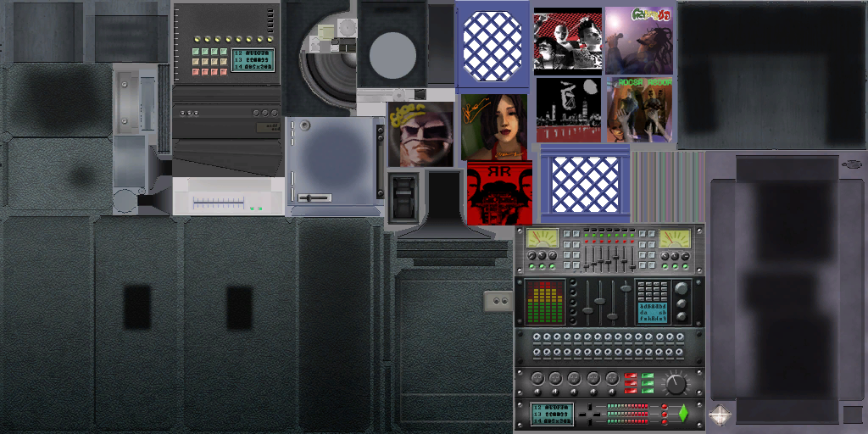Turn the large rotary knob beside red/green switches
The height and width of the screenshot is (434, 868).
(x=676, y=384)
